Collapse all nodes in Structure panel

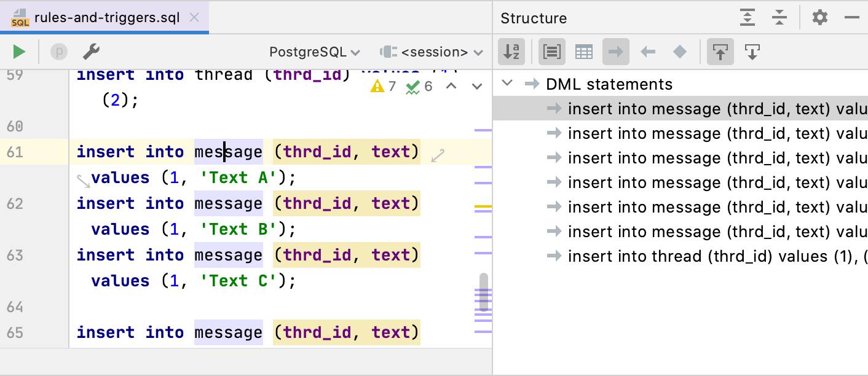tap(779, 18)
